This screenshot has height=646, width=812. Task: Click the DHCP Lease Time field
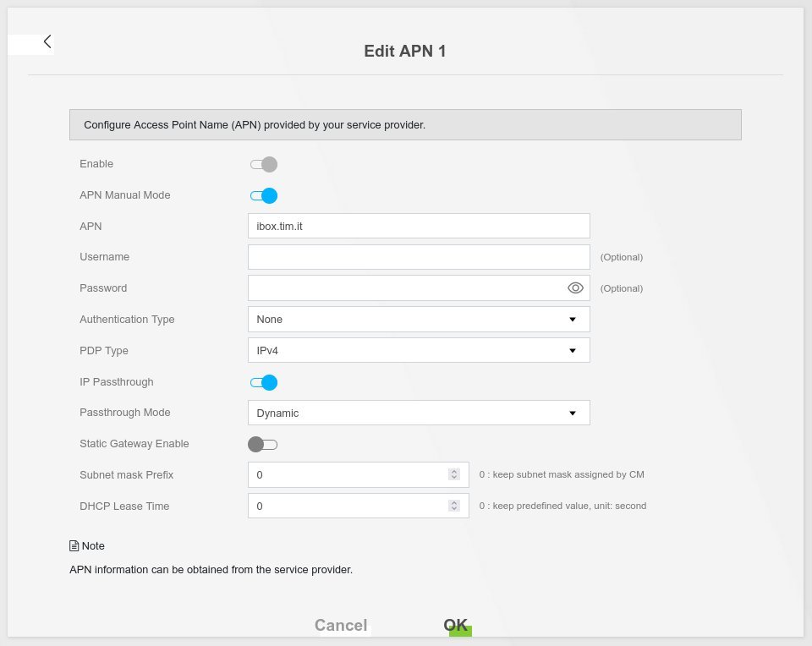[x=347, y=506]
